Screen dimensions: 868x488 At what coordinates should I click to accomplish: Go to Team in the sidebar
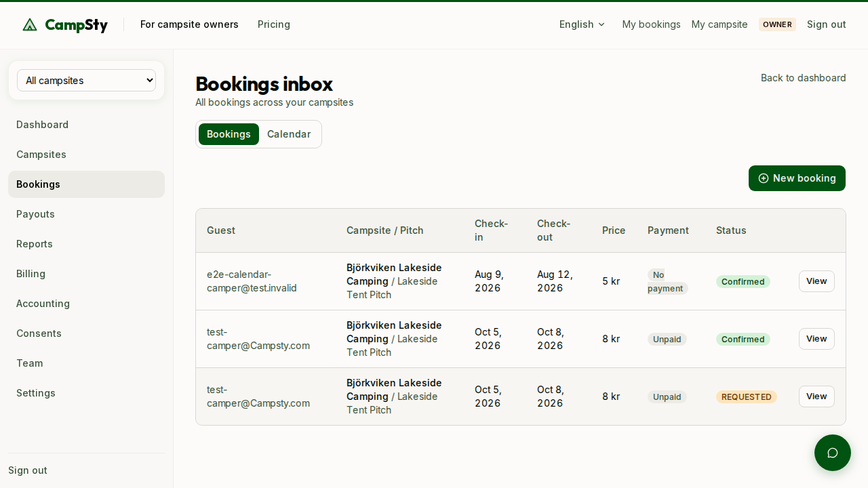[x=86, y=363]
